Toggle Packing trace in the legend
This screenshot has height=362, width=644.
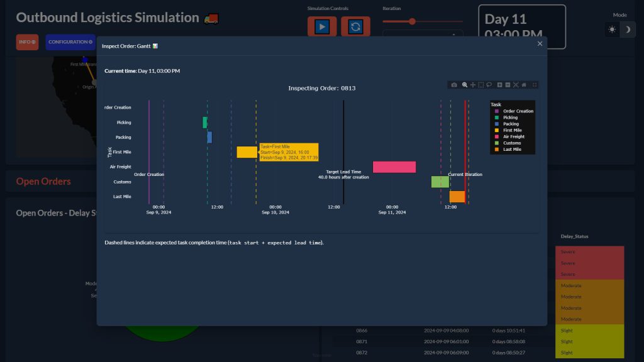click(x=506, y=124)
